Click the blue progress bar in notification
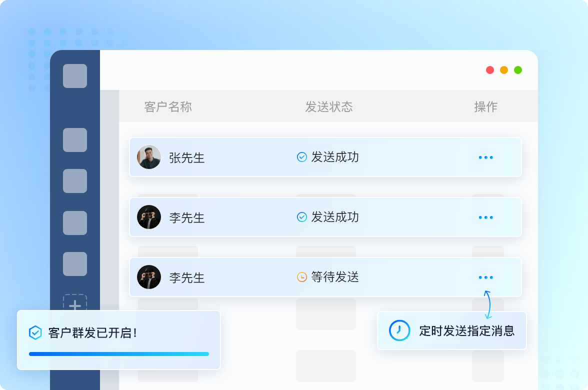Screen dimensions: 588x390 pos(119,354)
